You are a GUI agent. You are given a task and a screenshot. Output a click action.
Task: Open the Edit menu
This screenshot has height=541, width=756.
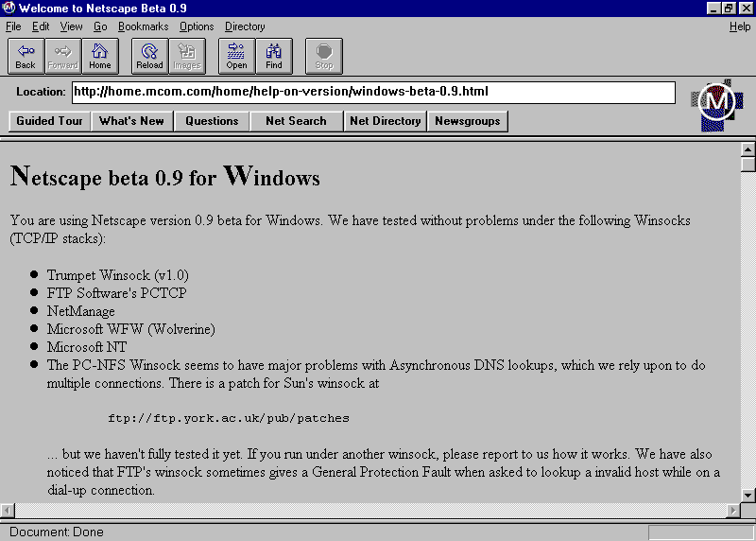click(x=41, y=26)
